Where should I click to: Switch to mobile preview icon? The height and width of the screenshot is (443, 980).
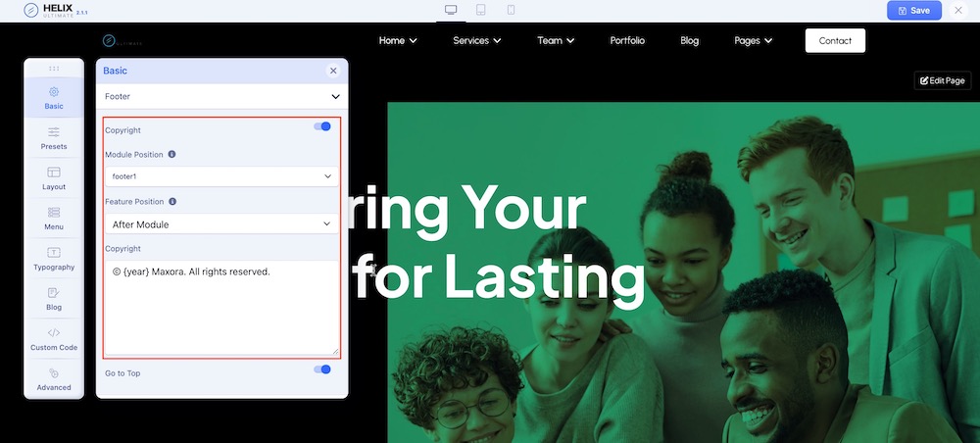[511, 10]
